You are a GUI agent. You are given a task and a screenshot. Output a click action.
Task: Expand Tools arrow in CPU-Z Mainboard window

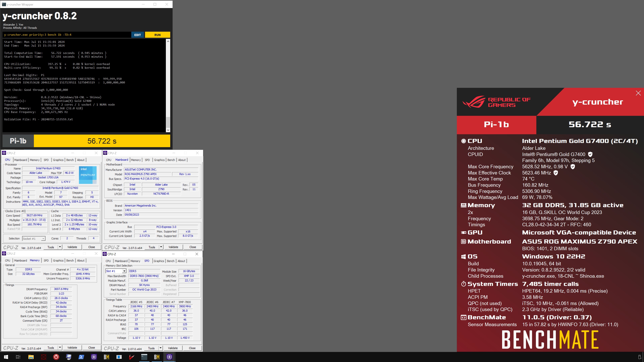(x=161, y=247)
